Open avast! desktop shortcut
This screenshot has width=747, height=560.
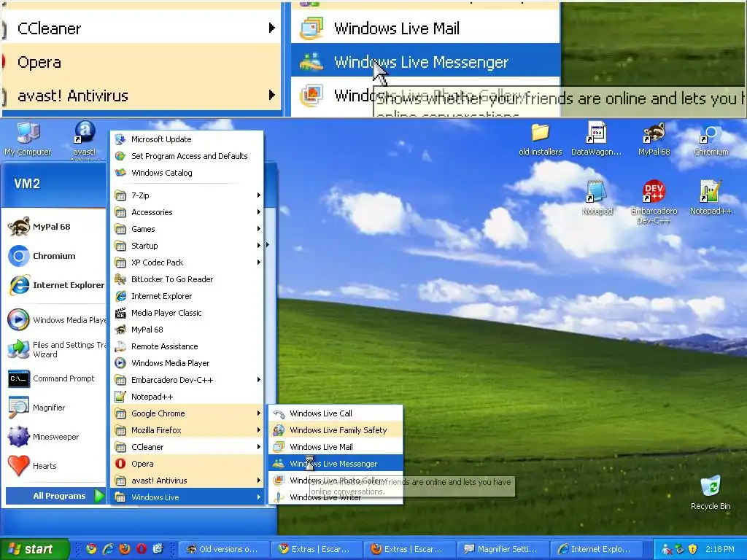(85, 139)
